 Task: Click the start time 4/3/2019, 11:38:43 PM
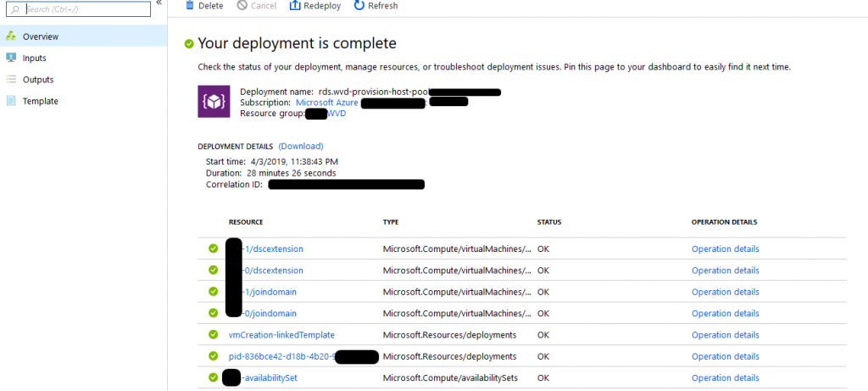pyautogui.click(x=294, y=162)
